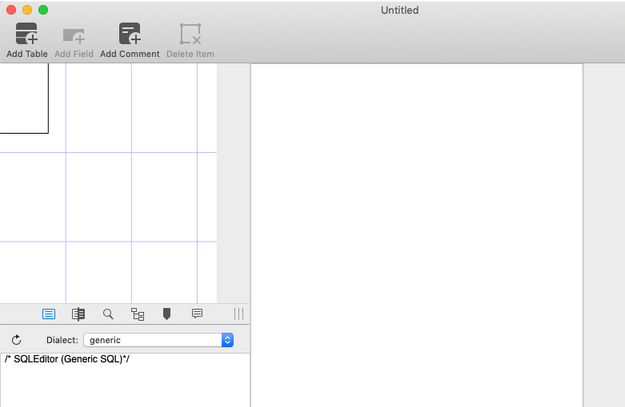The width and height of the screenshot is (625, 407).
Task: Open the magnifier search panel icon
Action: pyautogui.click(x=108, y=314)
